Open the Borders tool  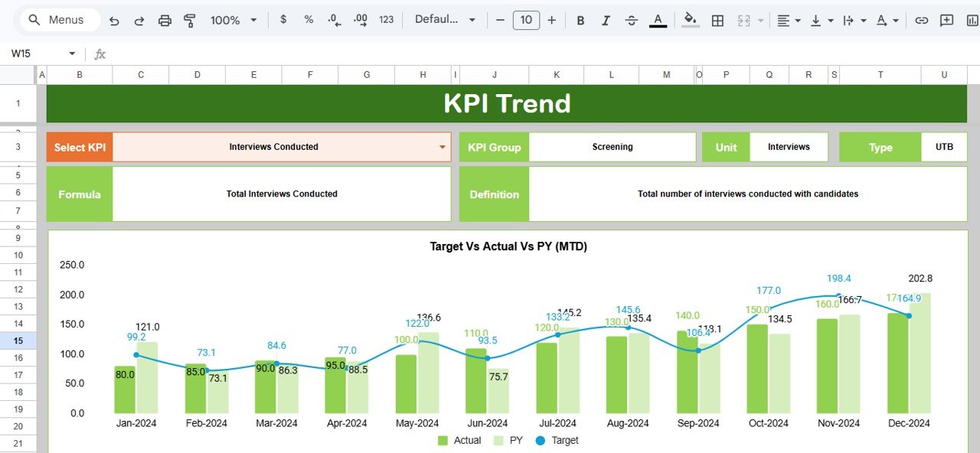tap(717, 20)
